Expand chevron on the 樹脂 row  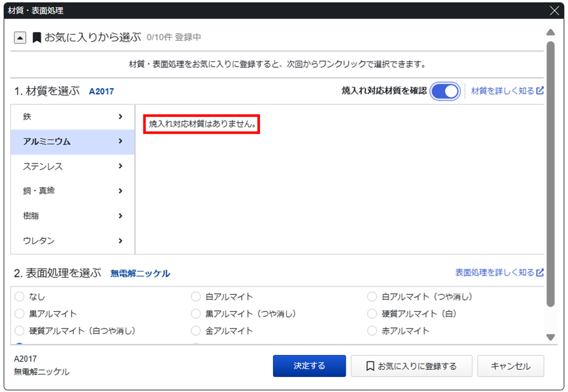pos(121,216)
